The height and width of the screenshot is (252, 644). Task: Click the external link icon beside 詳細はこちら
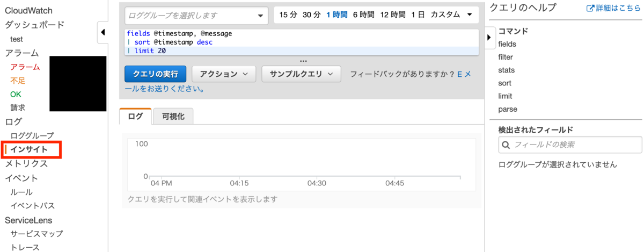pyautogui.click(x=590, y=8)
